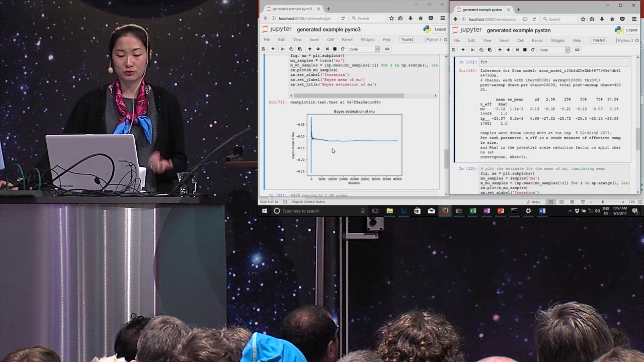Viewport: 644px width, 362px height.
Task: Interrupt the kernel in the pymc3 notebook
Action: click(335, 49)
